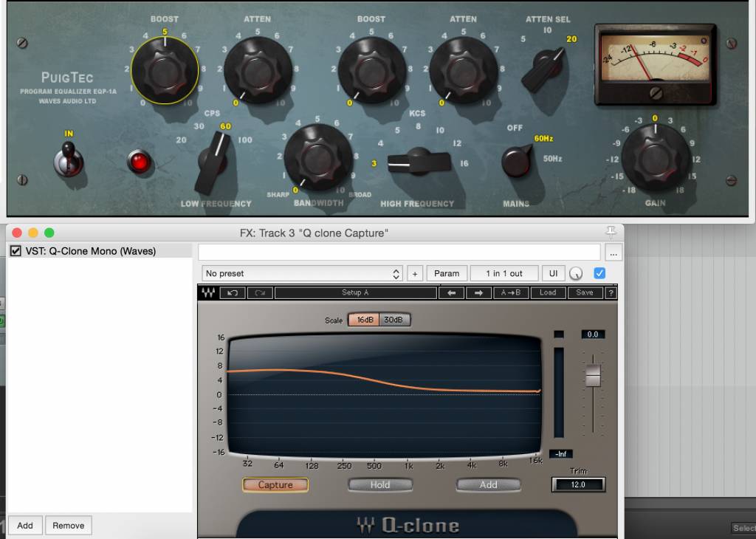The height and width of the screenshot is (539, 756).
Task: Click the HIGH FREQUENCY KCS selector switch
Action: tap(419, 160)
